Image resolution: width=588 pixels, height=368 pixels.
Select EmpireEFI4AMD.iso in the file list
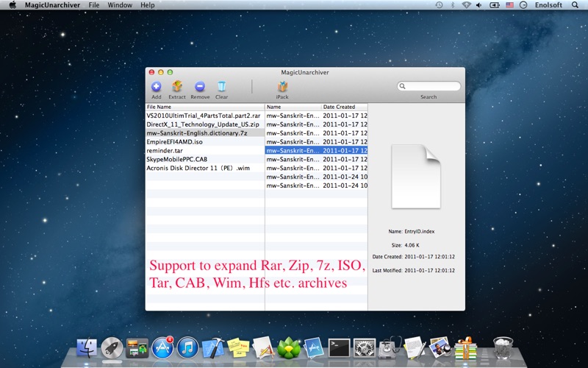205,142
